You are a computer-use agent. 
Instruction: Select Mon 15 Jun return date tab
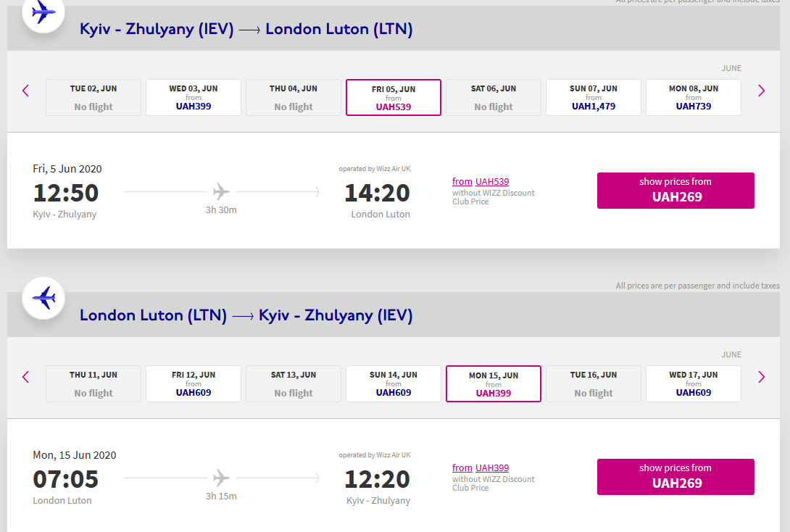[494, 383]
